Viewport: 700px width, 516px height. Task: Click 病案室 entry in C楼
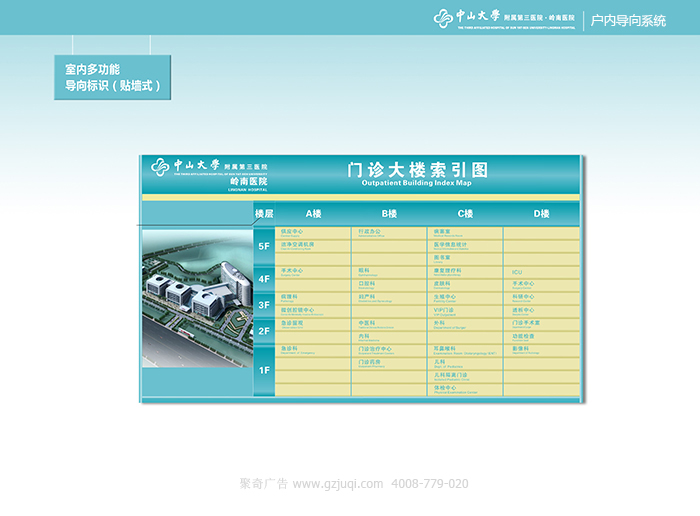pyautogui.click(x=443, y=231)
